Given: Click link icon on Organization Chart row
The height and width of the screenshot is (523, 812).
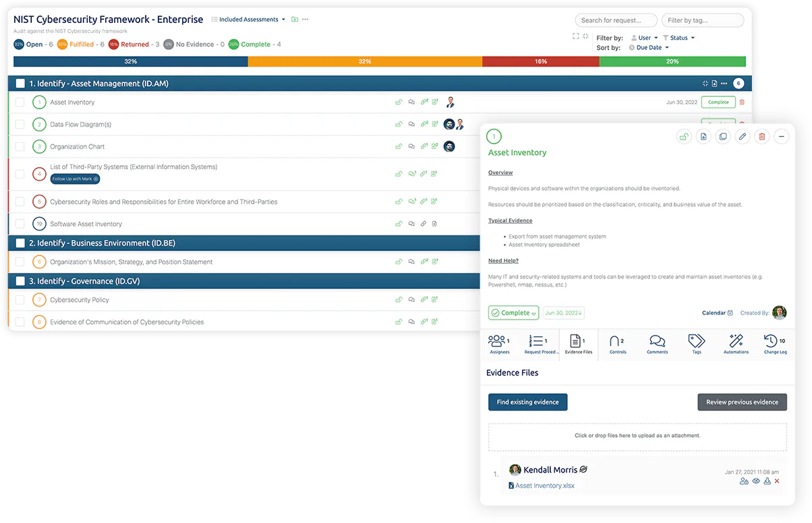Looking at the screenshot, I should coord(424,146).
